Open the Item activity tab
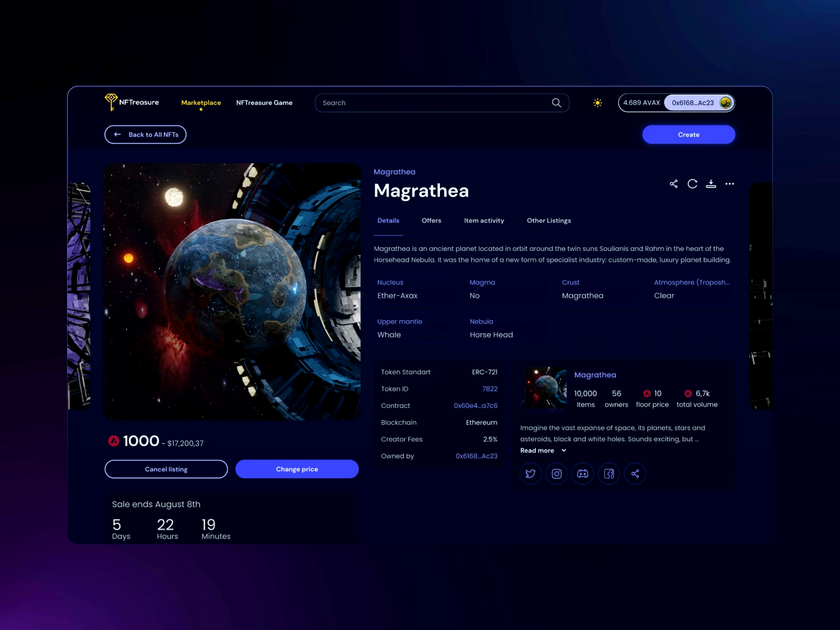Viewport: 840px width, 630px height. [484, 220]
